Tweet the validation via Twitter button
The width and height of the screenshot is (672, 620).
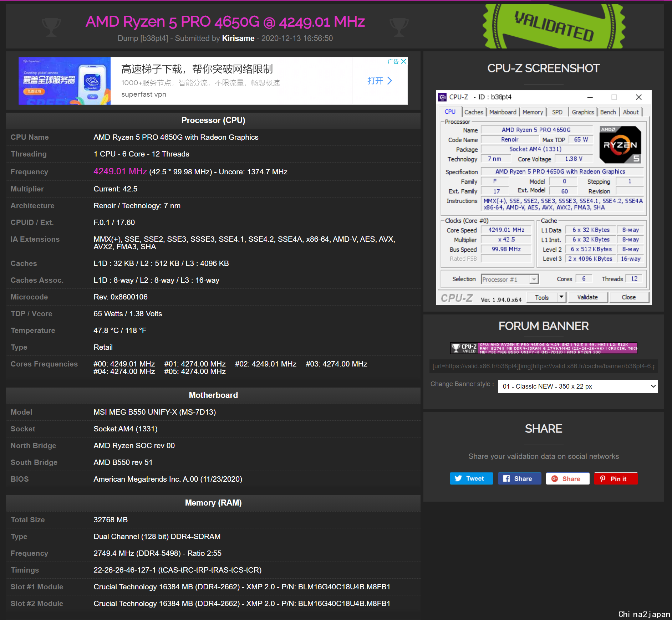[x=471, y=478]
